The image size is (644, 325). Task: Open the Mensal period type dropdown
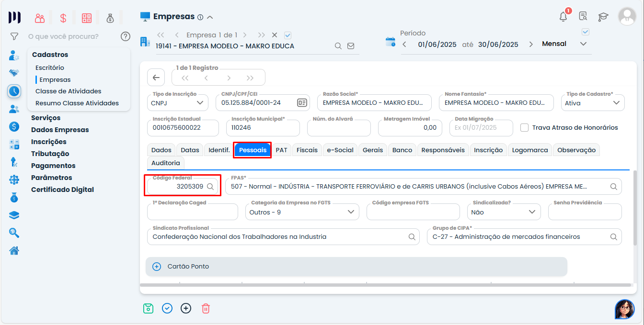(564, 44)
